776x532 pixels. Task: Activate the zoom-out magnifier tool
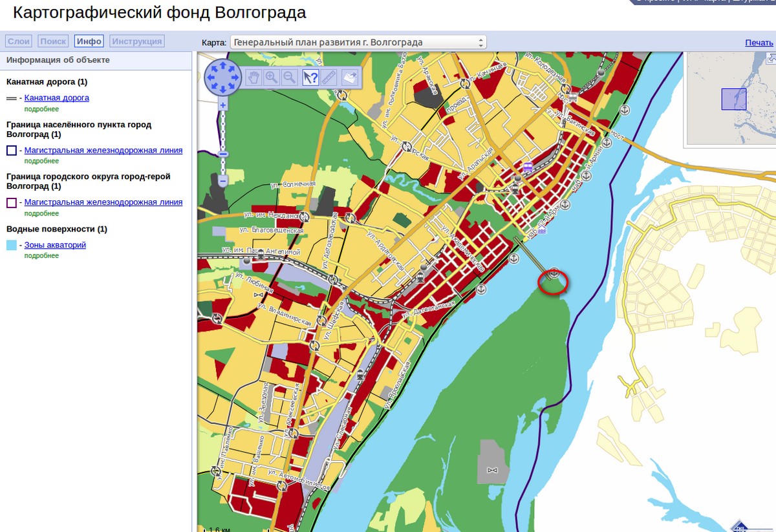tap(290, 78)
